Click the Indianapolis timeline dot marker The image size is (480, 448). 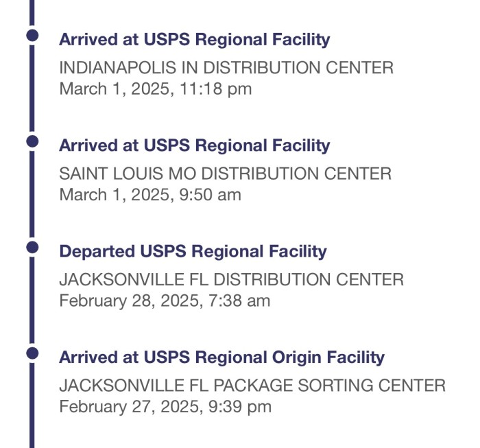[x=32, y=35]
